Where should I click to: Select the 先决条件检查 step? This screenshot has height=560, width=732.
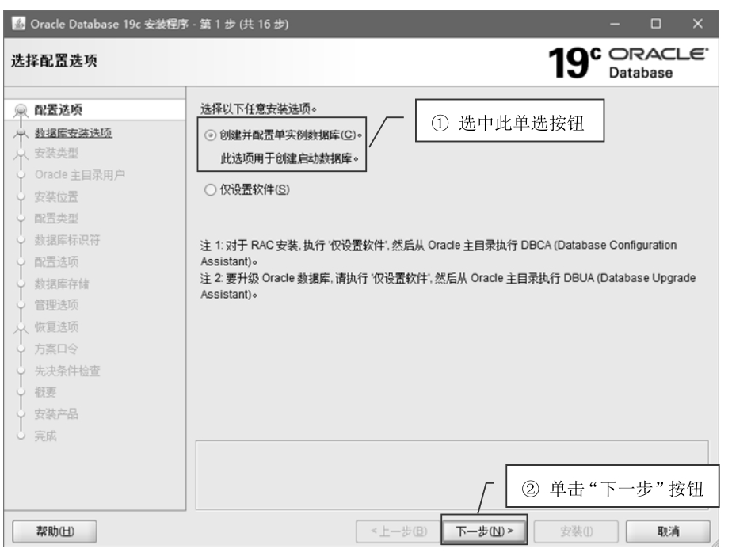(67, 371)
